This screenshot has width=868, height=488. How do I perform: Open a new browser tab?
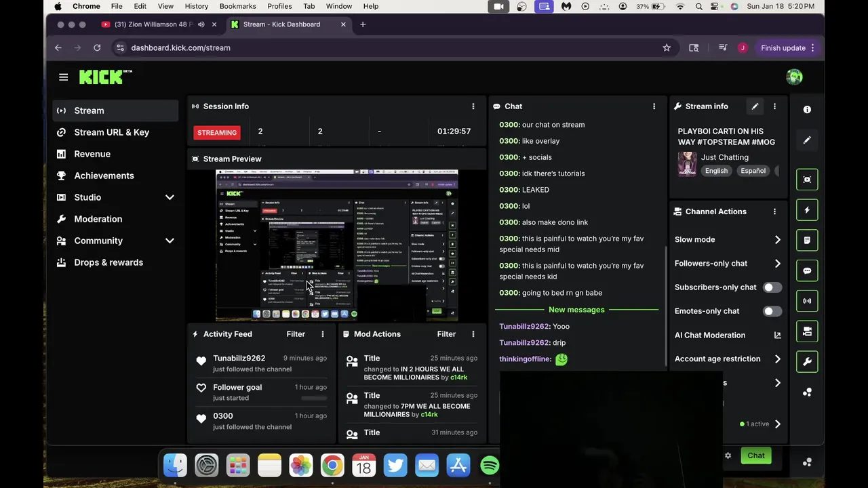[363, 24]
